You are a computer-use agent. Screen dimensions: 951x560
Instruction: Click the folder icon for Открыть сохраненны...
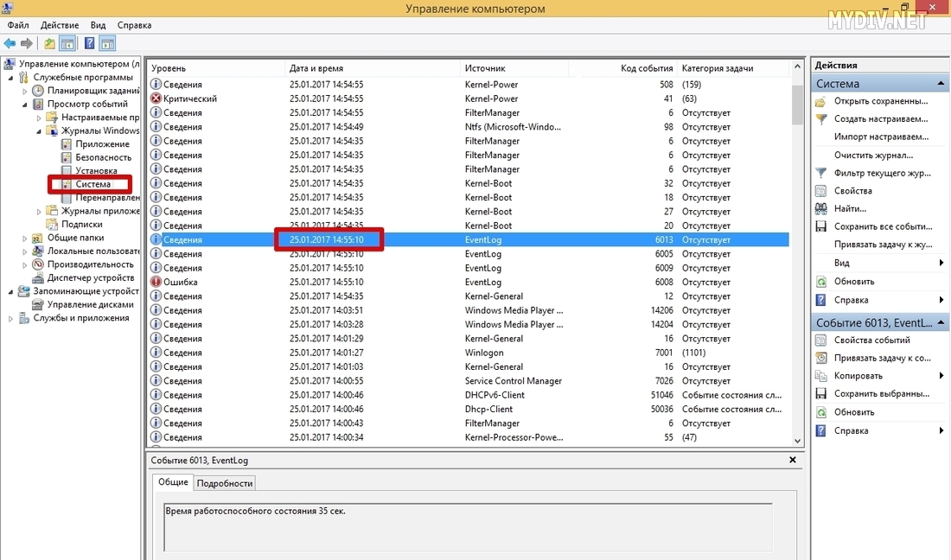point(820,101)
